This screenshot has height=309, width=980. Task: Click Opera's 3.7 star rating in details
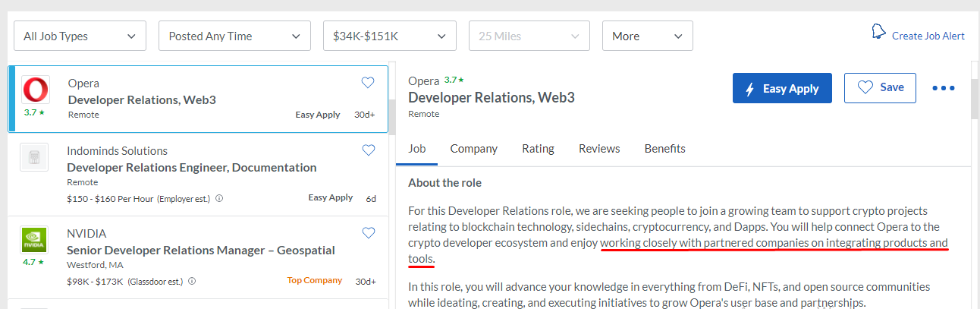[454, 80]
